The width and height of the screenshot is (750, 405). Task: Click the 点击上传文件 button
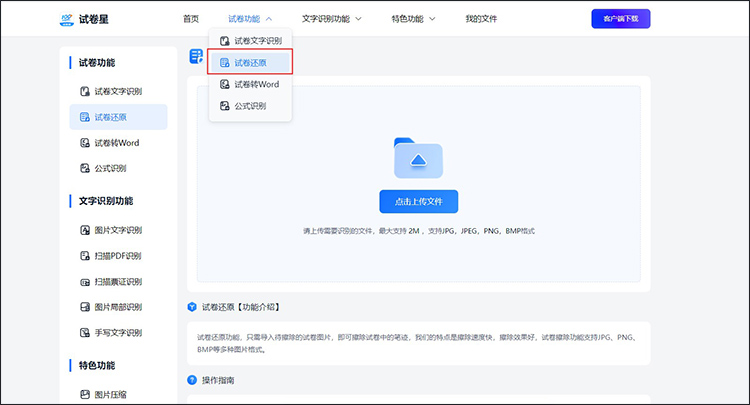[x=419, y=201]
